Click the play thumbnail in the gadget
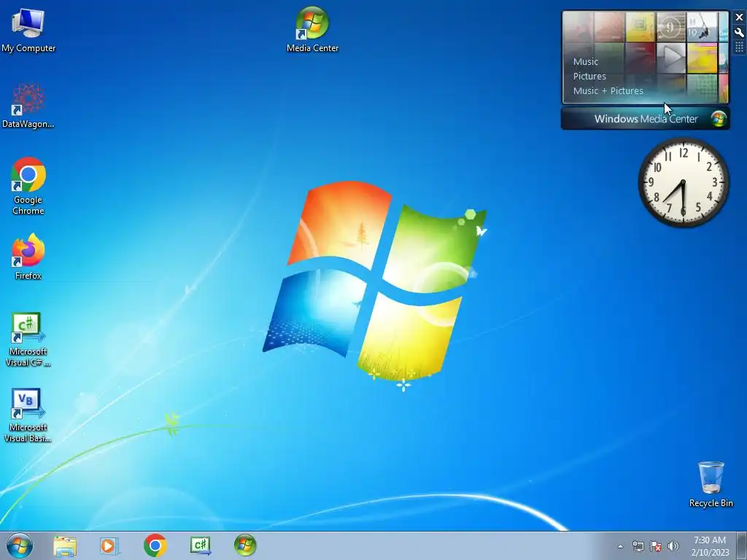Image resolution: width=747 pixels, height=560 pixels. point(671,58)
